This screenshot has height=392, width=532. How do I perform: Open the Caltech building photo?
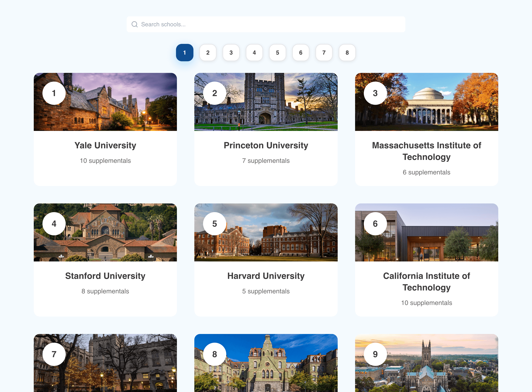[427, 232]
